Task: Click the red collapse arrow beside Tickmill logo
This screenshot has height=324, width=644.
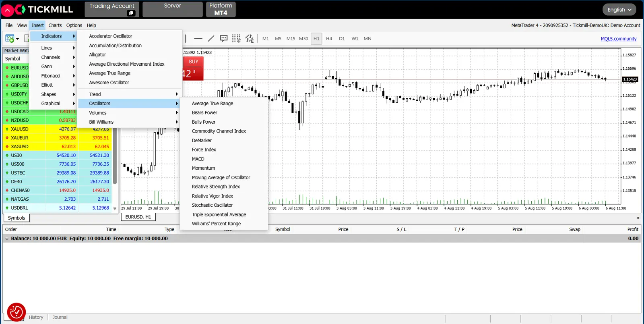Action: (8, 10)
